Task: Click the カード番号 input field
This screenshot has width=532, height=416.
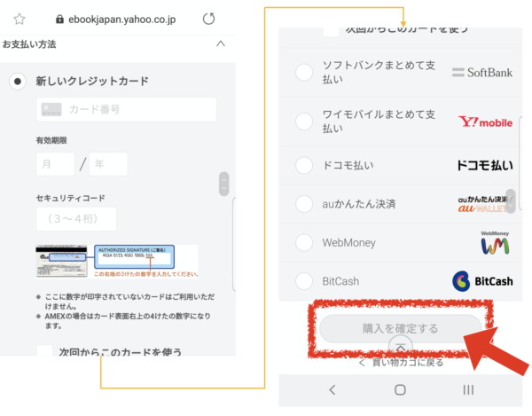Action: coord(126,109)
